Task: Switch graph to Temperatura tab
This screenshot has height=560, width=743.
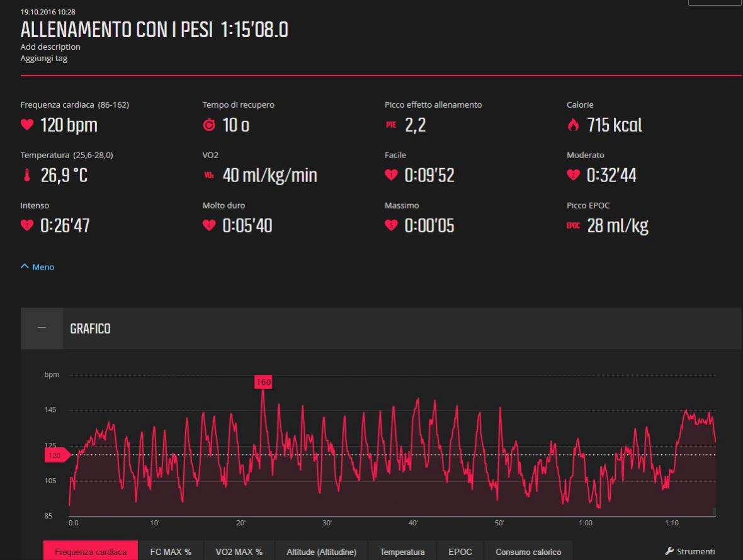Action: click(x=402, y=552)
